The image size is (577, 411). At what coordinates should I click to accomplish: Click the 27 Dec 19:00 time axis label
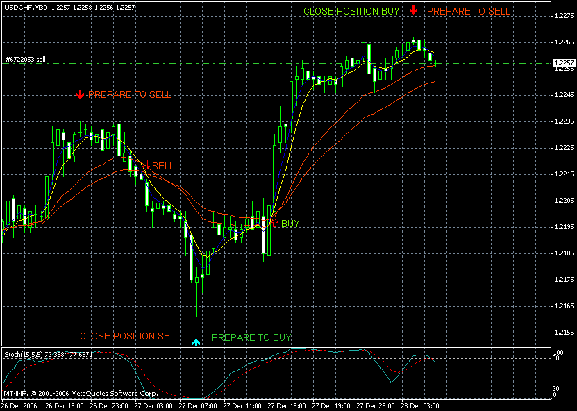[x=332, y=405]
